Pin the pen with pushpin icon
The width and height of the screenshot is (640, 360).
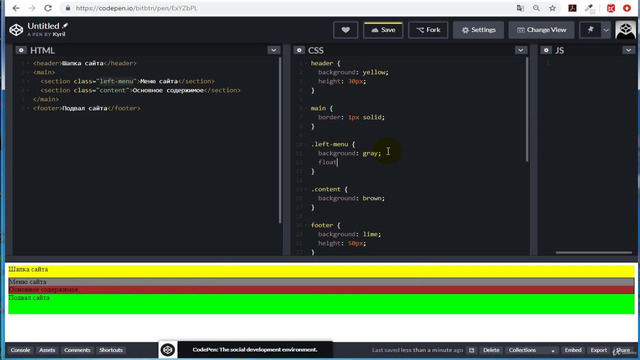(x=590, y=30)
